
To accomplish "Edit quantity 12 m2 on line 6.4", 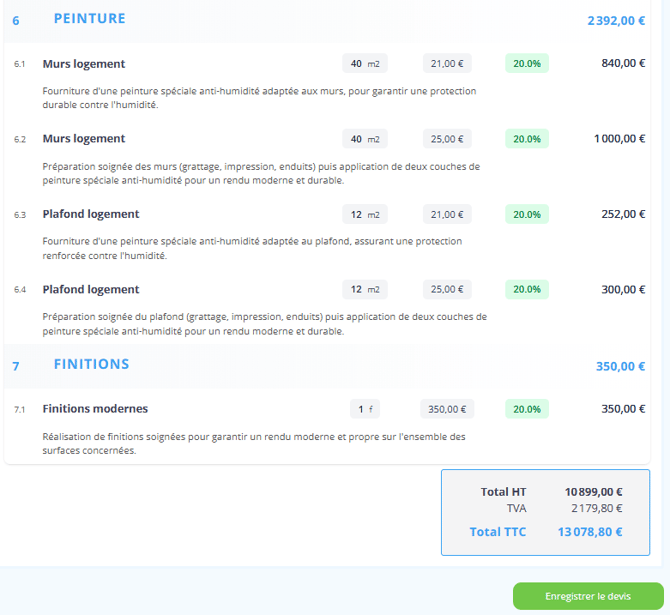I will point(364,290).
